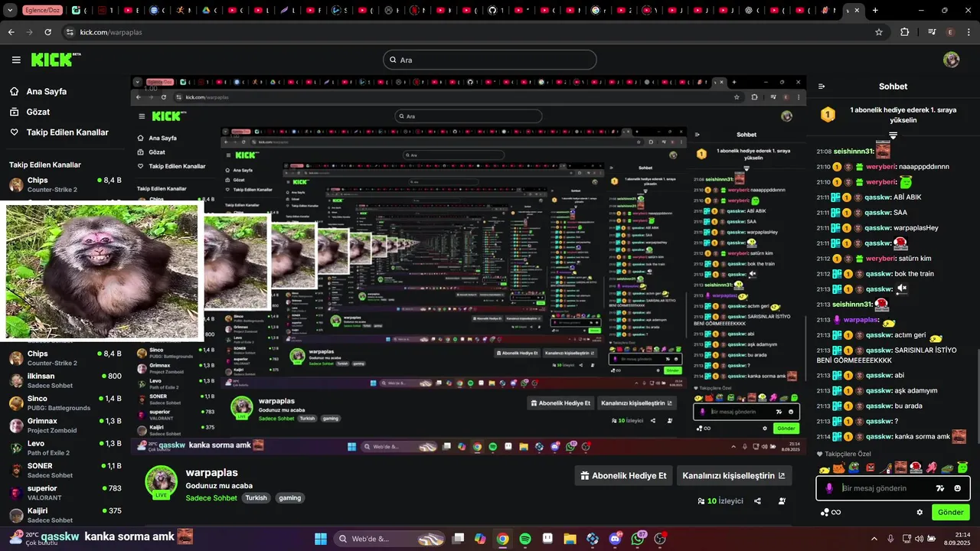Viewport: 980px width, 551px height.
Task: Open ilkinsan channel in sidebar
Action: point(65,380)
